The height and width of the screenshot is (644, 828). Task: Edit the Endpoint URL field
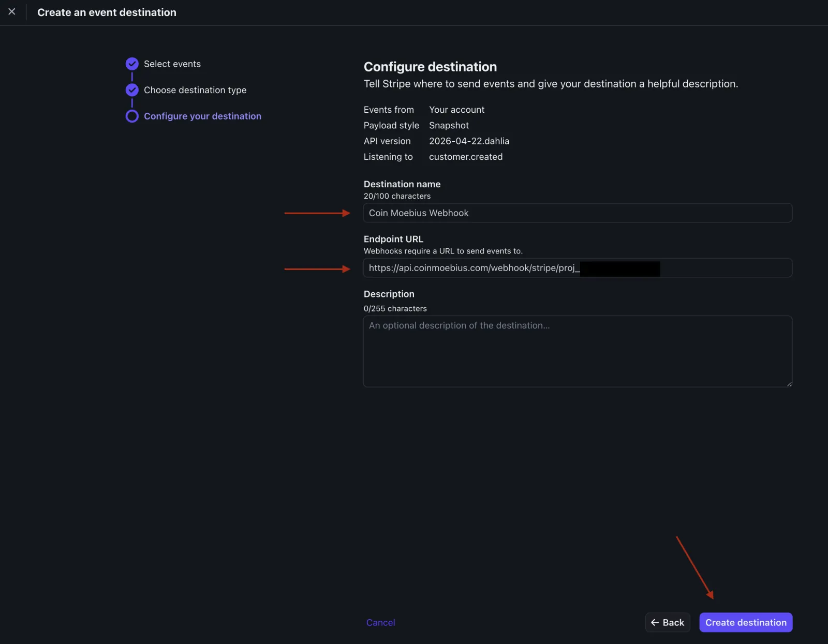click(578, 268)
